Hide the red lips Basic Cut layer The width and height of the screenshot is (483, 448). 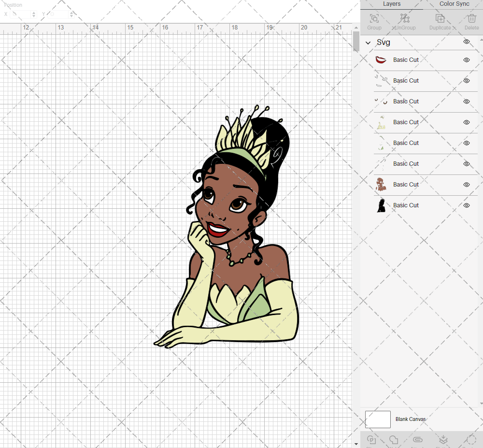coord(467,60)
